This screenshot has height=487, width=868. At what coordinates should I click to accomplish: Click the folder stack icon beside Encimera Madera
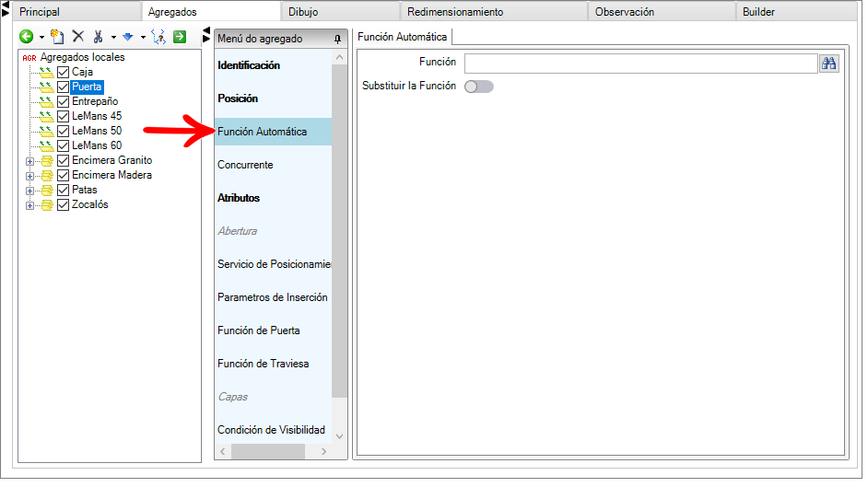coord(47,176)
